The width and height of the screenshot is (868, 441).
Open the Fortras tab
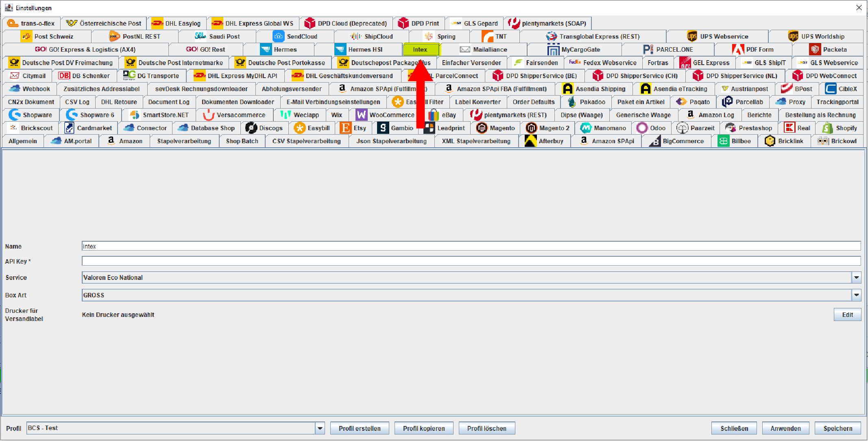pyautogui.click(x=658, y=62)
